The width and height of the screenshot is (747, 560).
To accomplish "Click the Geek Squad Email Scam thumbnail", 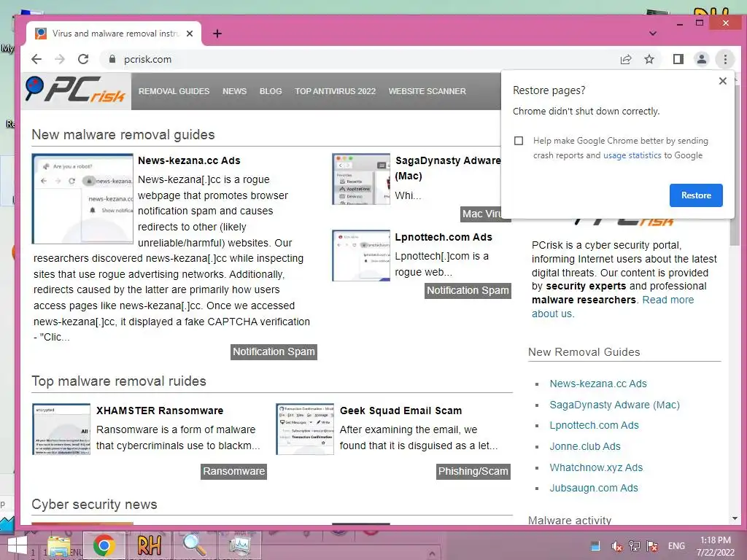I will (x=305, y=429).
